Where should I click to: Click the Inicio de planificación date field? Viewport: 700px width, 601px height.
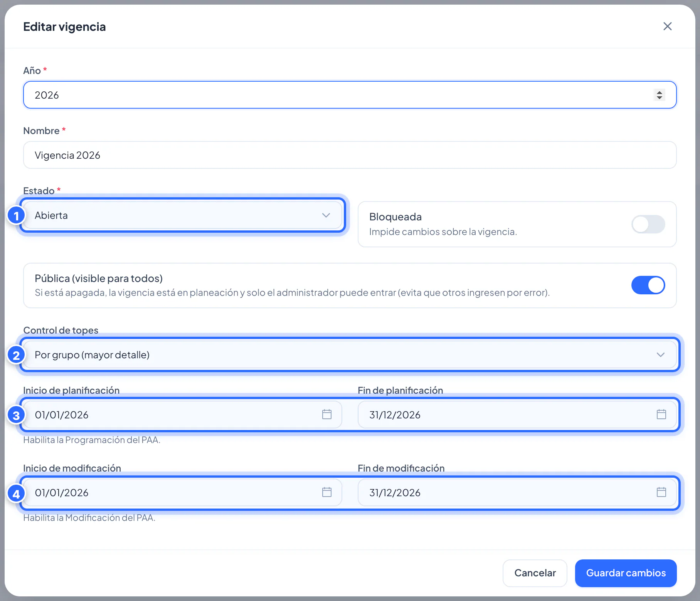pos(183,415)
